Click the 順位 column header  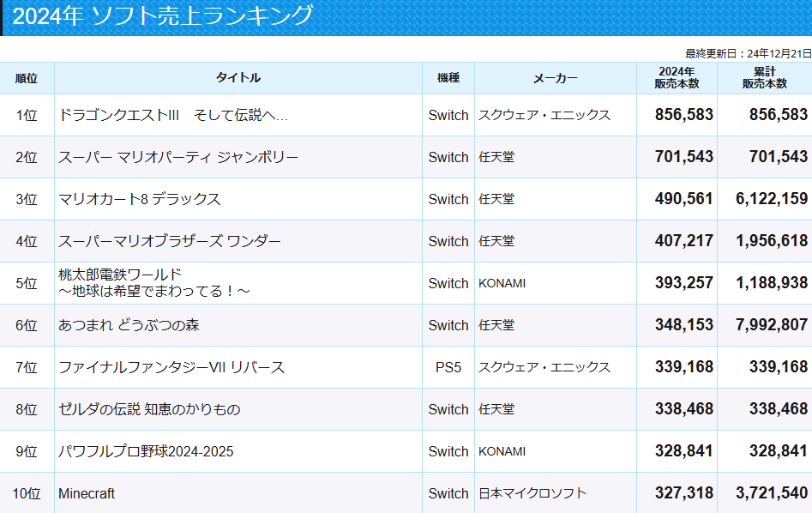(27, 78)
